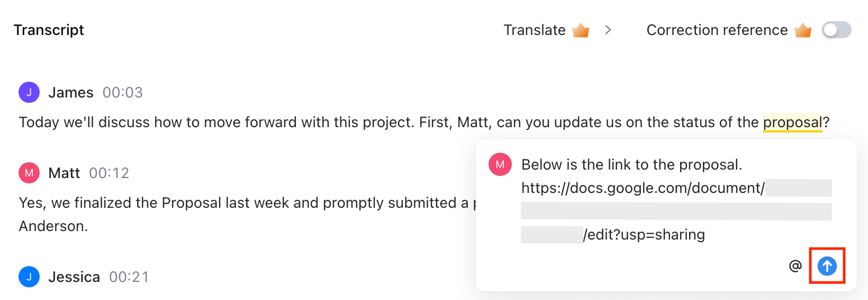
Task: Click the Correction reference label
Action: pos(717,30)
